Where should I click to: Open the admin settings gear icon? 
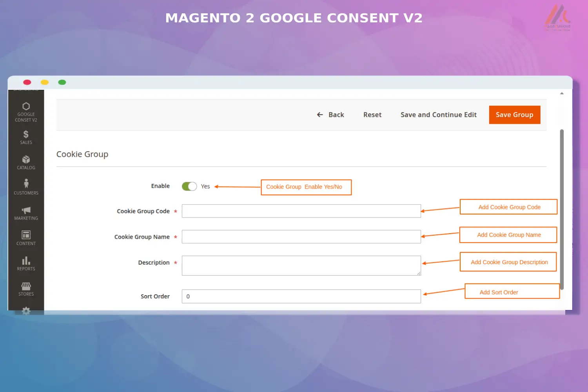pyautogui.click(x=26, y=311)
